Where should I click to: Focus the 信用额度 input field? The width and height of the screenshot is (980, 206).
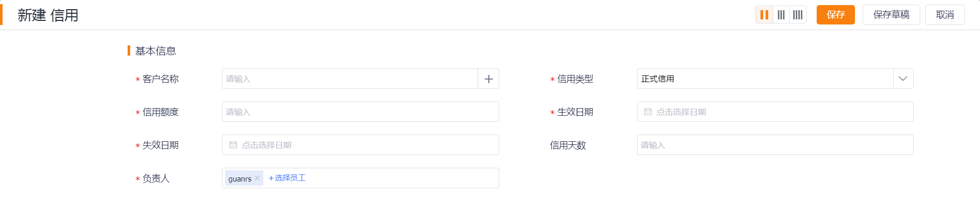tap(360, 112)
